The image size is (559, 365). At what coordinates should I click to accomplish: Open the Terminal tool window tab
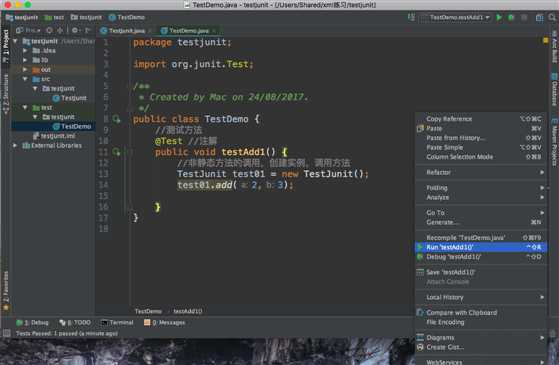pyautogui.click(x=117, y=323)
